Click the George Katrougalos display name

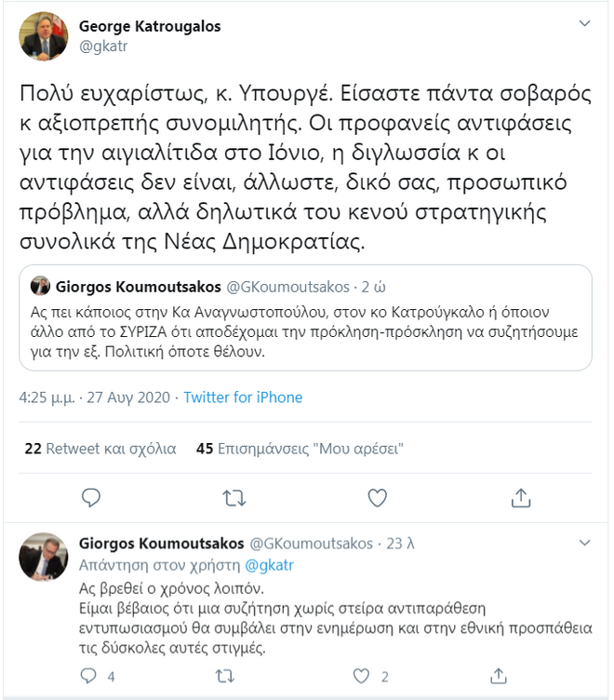click(150, 26)
